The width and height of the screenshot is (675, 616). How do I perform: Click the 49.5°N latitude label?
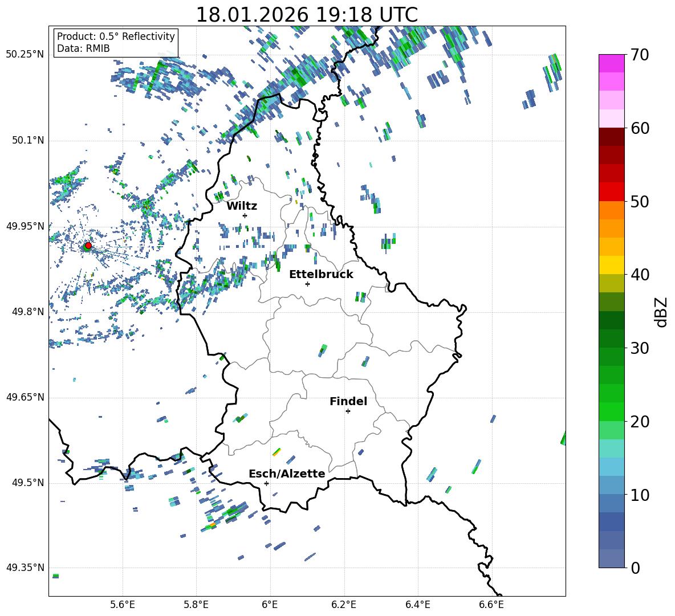coord(28,483)
